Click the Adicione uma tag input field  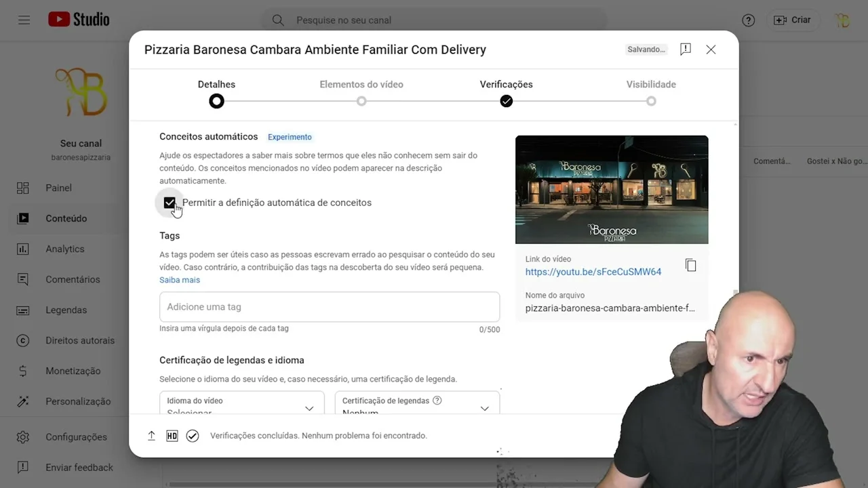[x=330, y=307]
